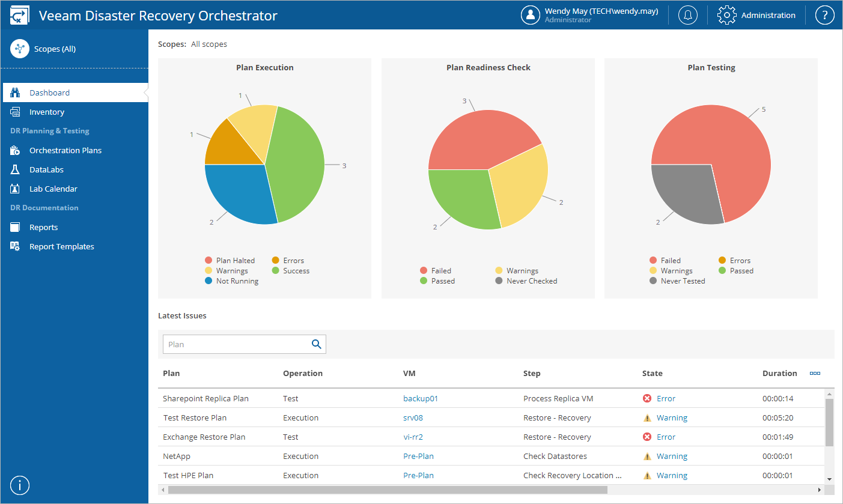This screenshot has height=504, width=843.
Task: Sort by the Plan column header
Action: pos(171,373)
